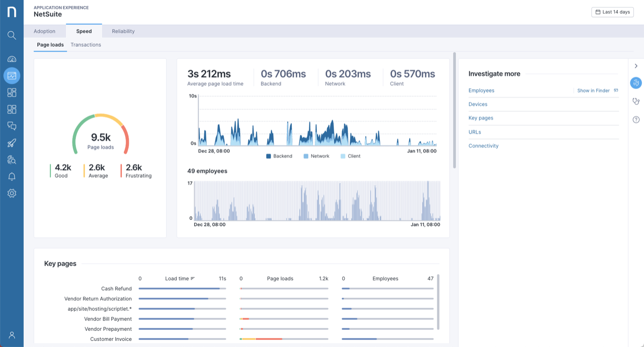Select the Vendor Prepayment row
Image resolution: width=644 pixels, height=347 pixels.
pos(239,329)
